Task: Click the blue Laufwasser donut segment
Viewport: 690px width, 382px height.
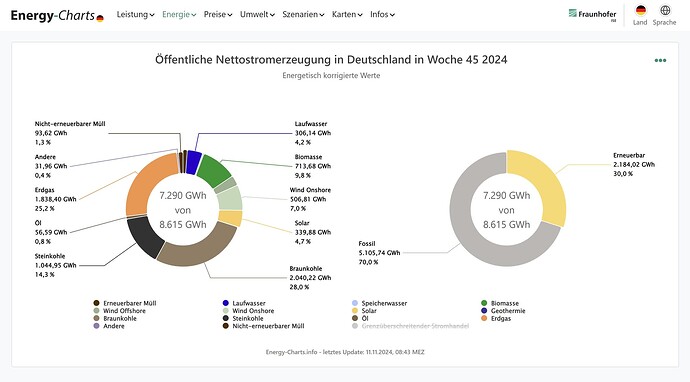Action: point(193,162)
